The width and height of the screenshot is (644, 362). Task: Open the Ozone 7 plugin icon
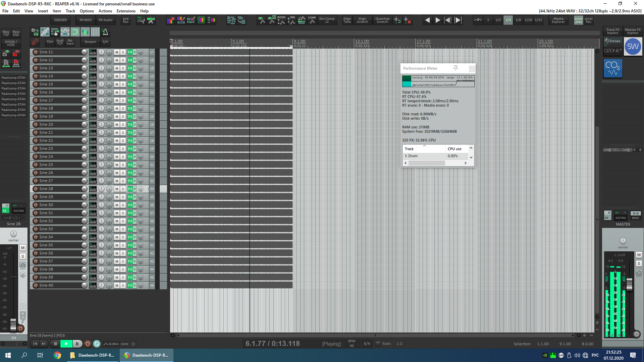612,46
